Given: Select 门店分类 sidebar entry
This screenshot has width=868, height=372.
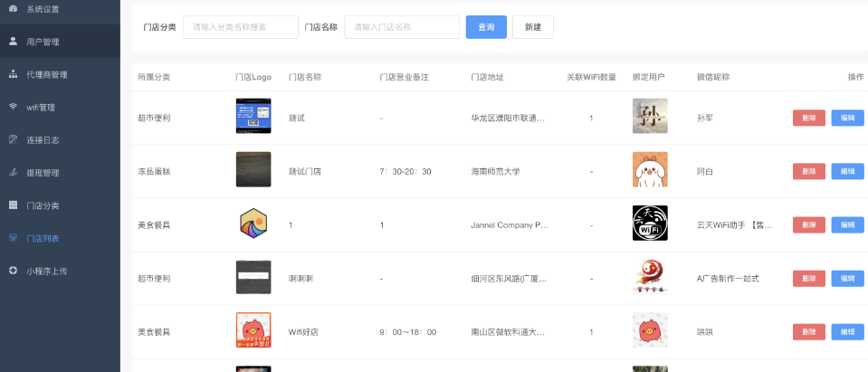Looking at the screenshot, I should tap(60, 205).
